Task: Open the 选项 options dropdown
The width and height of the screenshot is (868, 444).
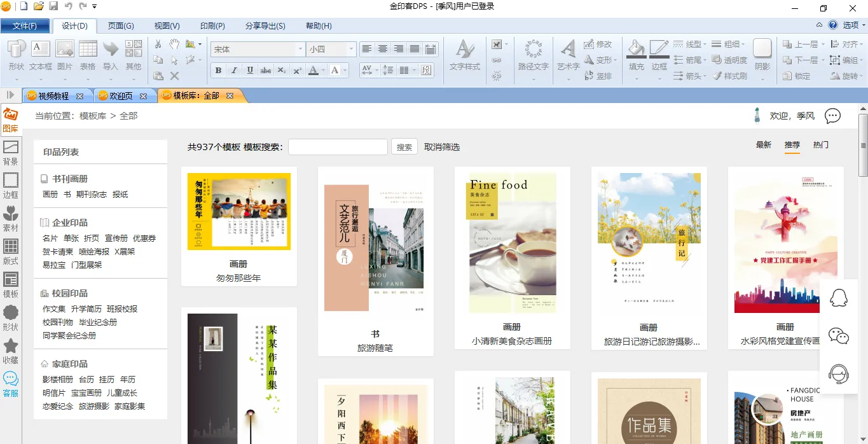Action: coord(853,25)
